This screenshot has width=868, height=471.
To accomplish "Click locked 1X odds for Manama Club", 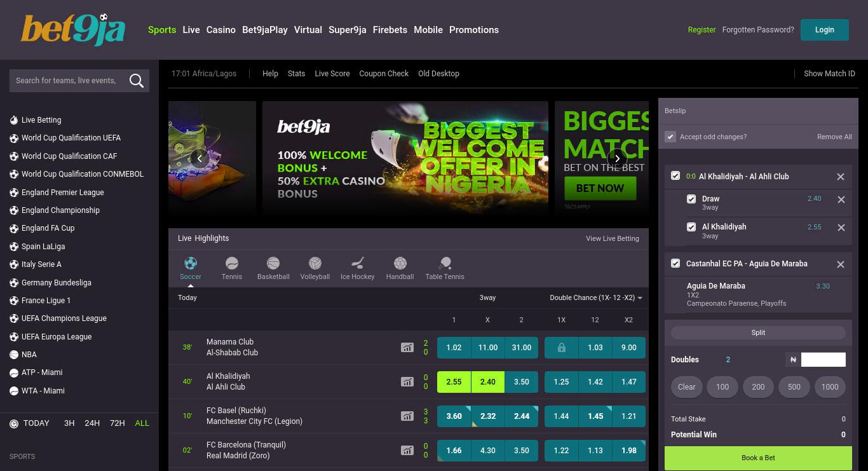I will (x=562, y=348).
